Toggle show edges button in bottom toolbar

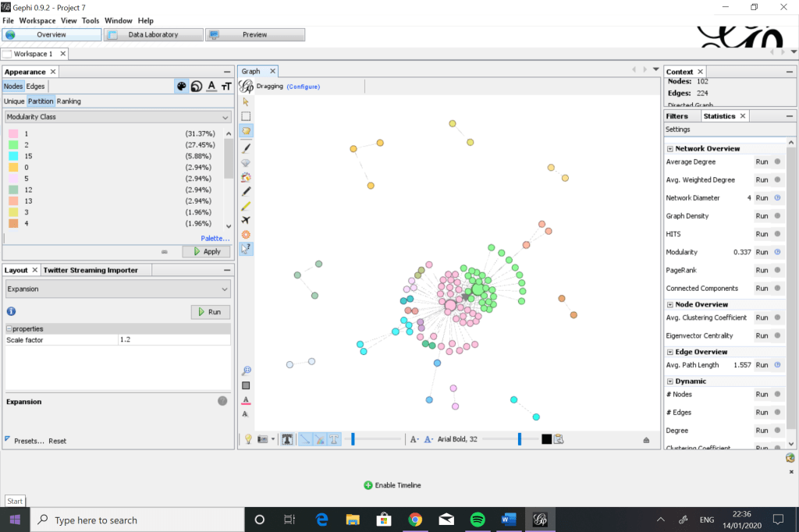pyautogui.click(x=305, y=439)
